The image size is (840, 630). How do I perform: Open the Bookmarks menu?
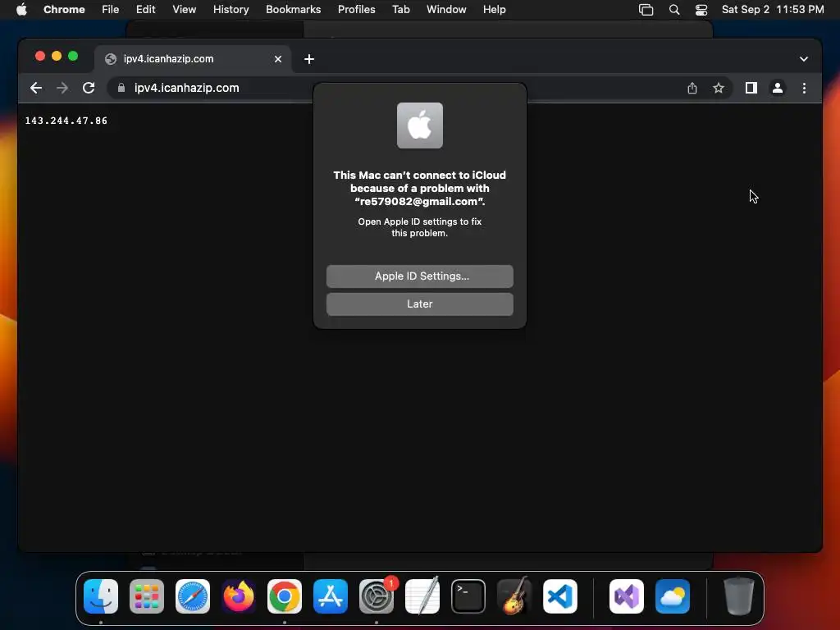pyautogui.click(x=293, y=9)
